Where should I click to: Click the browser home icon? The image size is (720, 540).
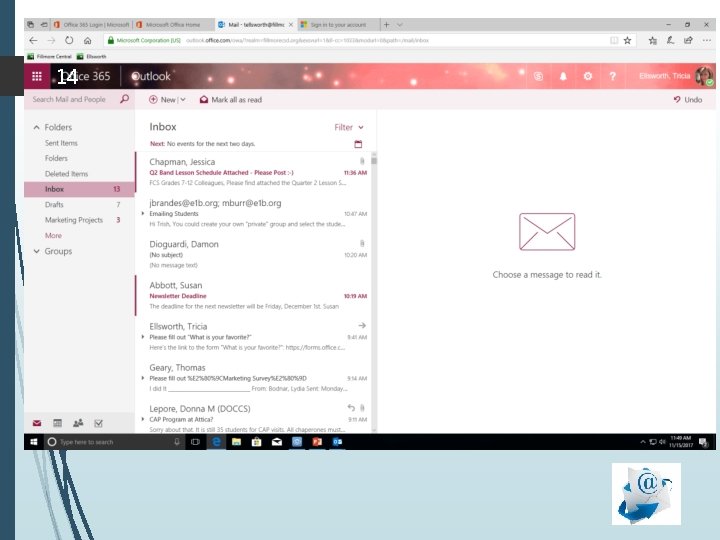click(x=87, y=40)
